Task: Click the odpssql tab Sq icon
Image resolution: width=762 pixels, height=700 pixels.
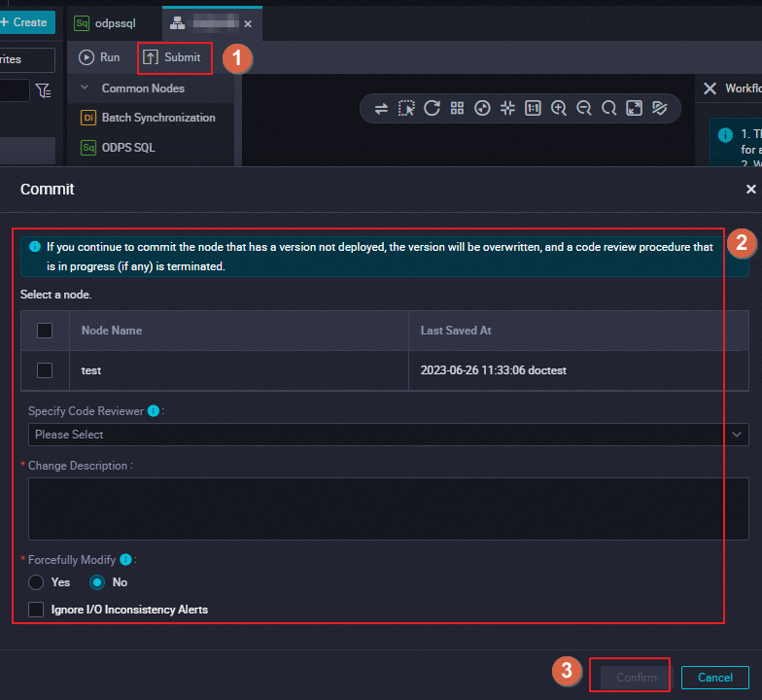Action: (82, 23)
